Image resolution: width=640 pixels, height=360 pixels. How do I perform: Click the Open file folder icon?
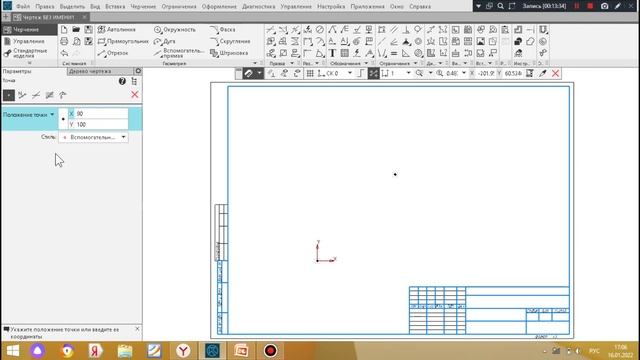(x=76, y=29)
